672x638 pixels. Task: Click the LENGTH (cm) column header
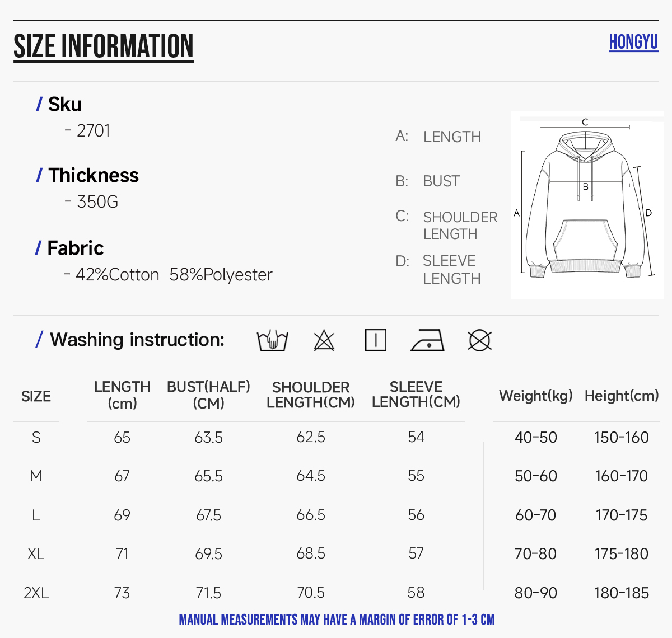pyautogui.click(x=122, y=395)
